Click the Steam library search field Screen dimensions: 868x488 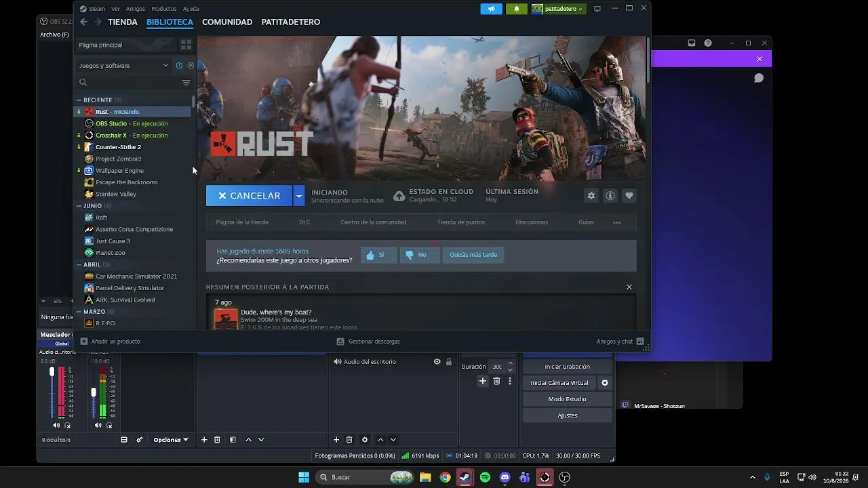[x=128, y=83]
